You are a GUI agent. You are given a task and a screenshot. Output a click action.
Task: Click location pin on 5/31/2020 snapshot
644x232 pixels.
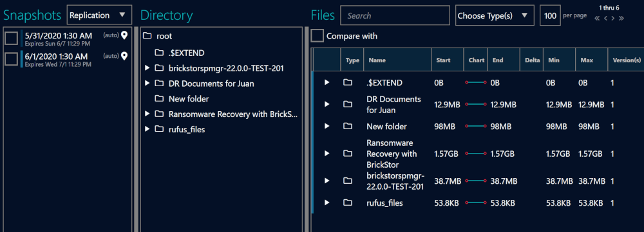pos(124,35)
